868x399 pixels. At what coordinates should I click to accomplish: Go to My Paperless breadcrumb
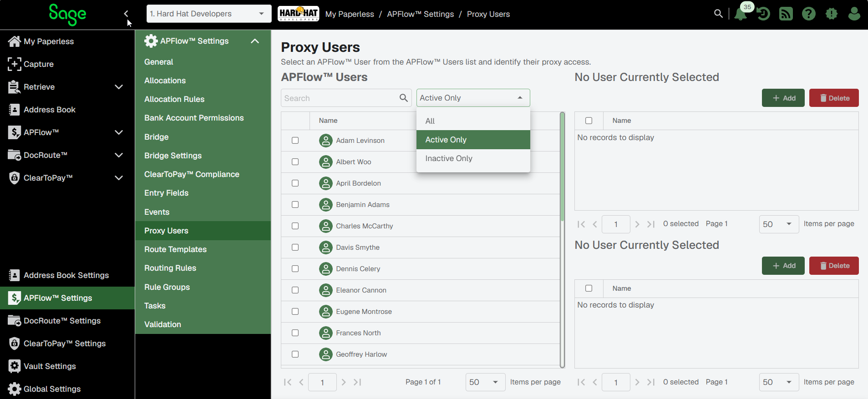tap(350, 14)
